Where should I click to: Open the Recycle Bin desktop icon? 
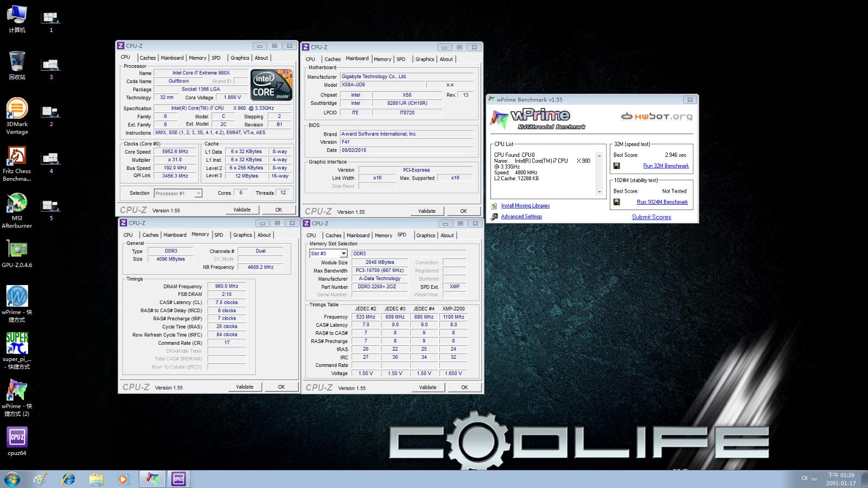17,66
